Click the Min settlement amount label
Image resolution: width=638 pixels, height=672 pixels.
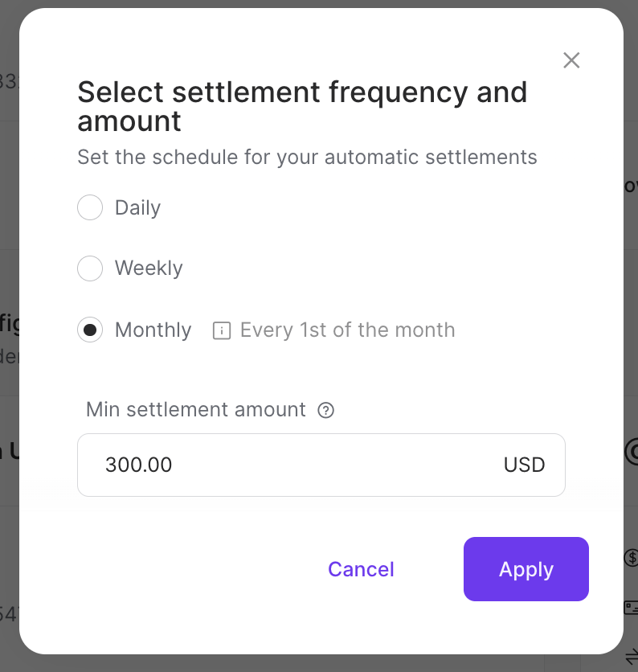pos(195,410)
